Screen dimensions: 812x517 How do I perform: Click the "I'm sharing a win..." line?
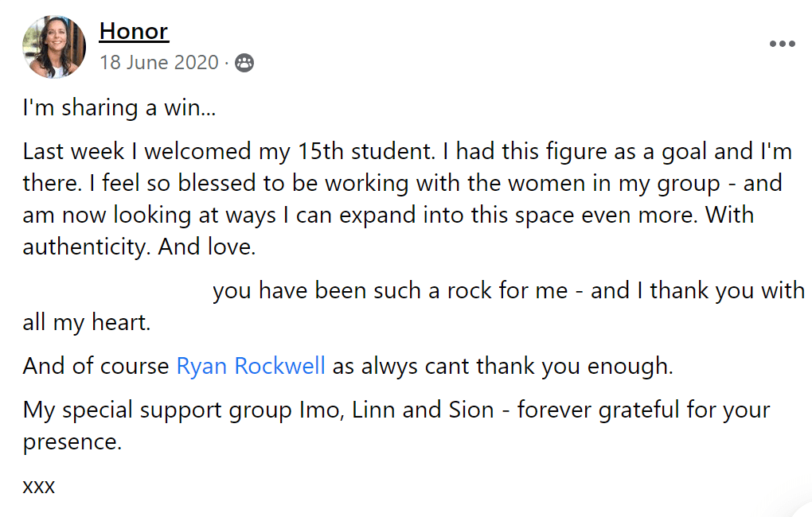(x=119, y=108)
